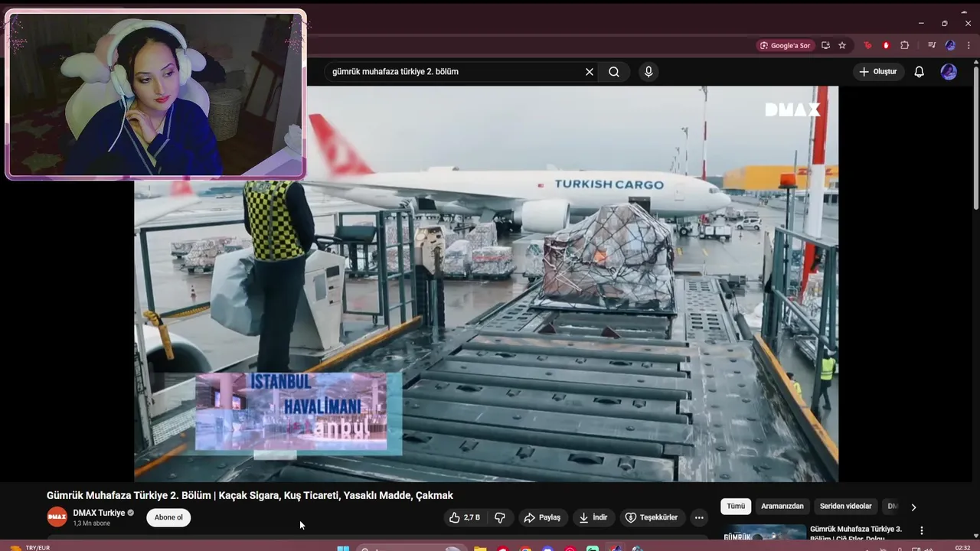Click the video player to pause
This screenshot has width=980, height=551.
(x=486, y=283)
